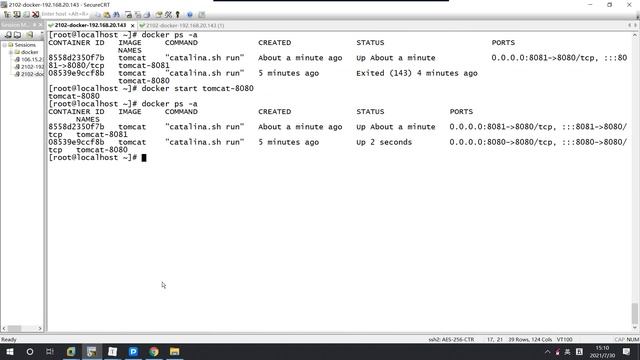Screen dimensions: 640x360
Task: Click terminal scrollbar up arrow
Action: click(x=635, y=35)
